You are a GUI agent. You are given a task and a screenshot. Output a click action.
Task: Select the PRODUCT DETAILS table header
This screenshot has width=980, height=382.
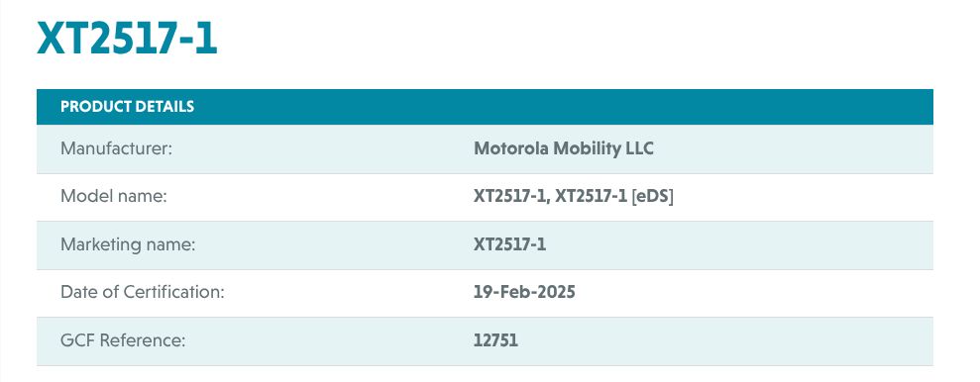tap(485, 107)
